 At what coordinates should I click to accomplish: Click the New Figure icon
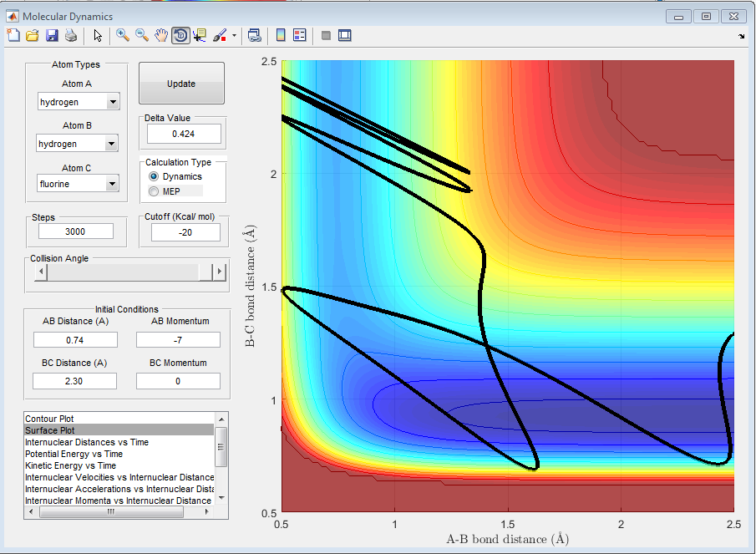coord(13,35)
